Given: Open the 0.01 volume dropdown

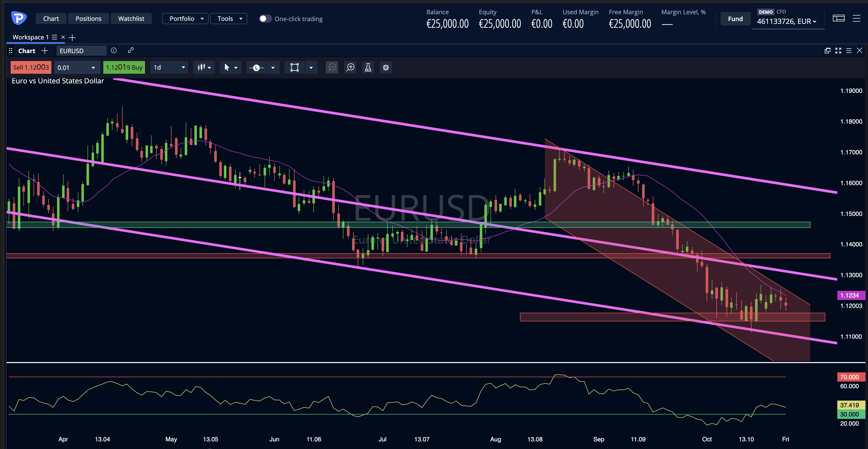Looking at the screenshot, I should [x=77, y=67].
